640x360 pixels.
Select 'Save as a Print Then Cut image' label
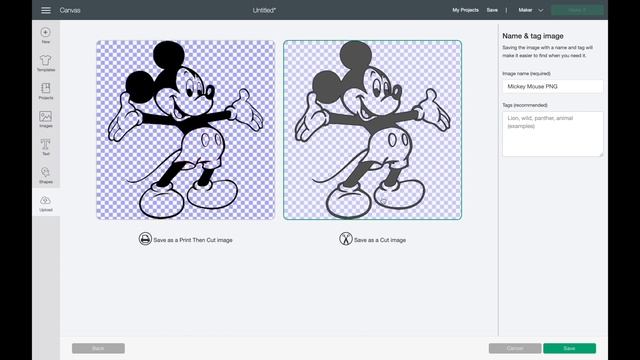point(193,240)
